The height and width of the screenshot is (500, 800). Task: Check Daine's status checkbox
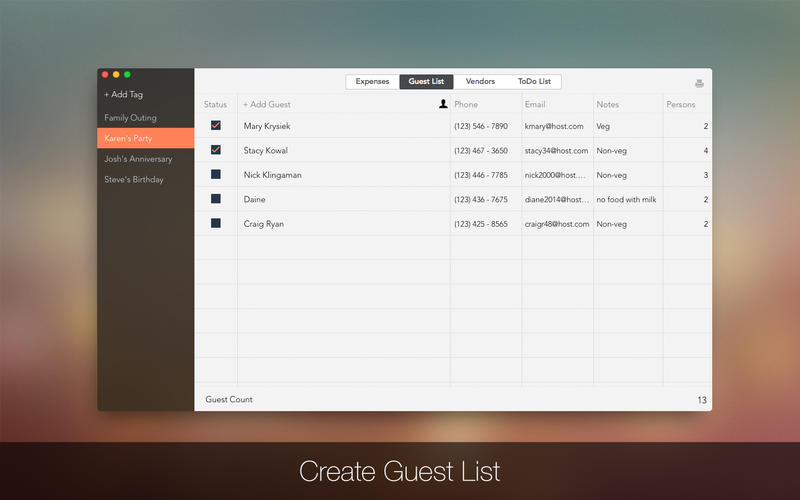[216, 199]
